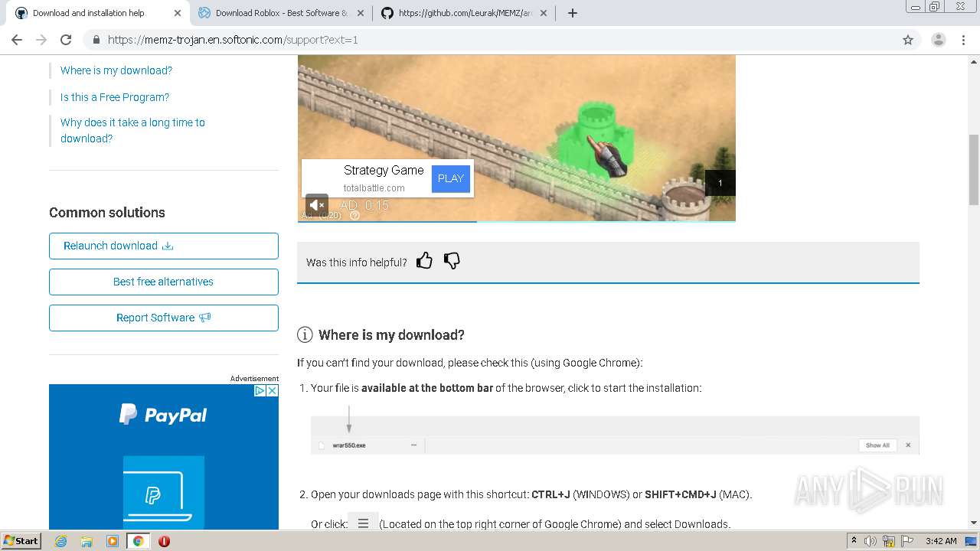980x551 pixels.
Task: Click the 'Where is my download?' info icon
Action: point(305,334)
